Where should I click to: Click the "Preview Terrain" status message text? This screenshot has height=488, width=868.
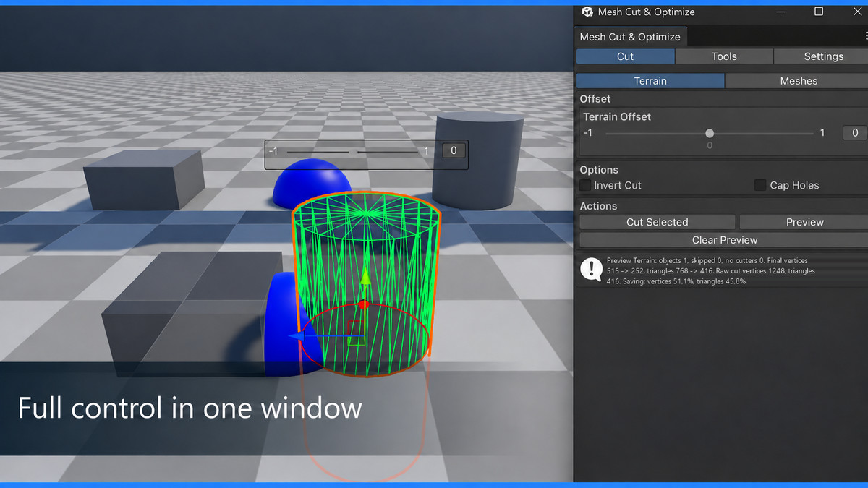(x=711, y=270)
